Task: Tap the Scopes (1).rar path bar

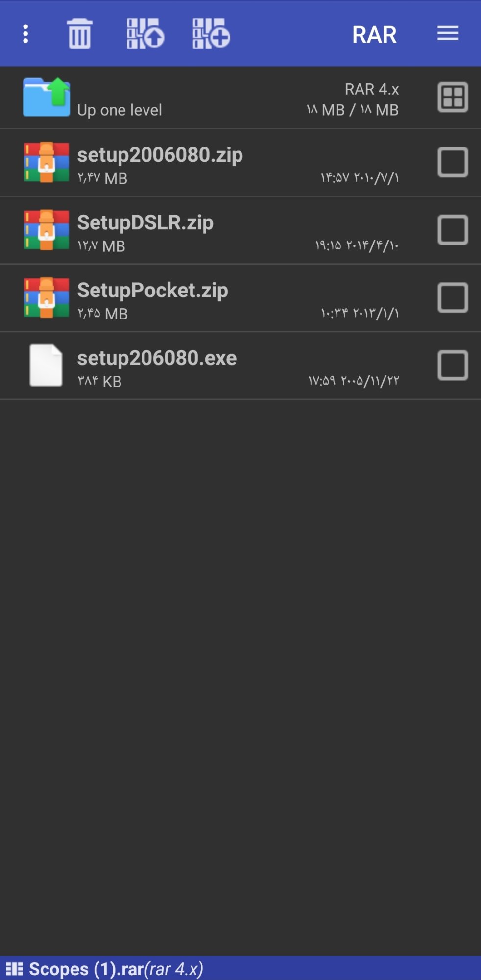Action: click(240, 968)
